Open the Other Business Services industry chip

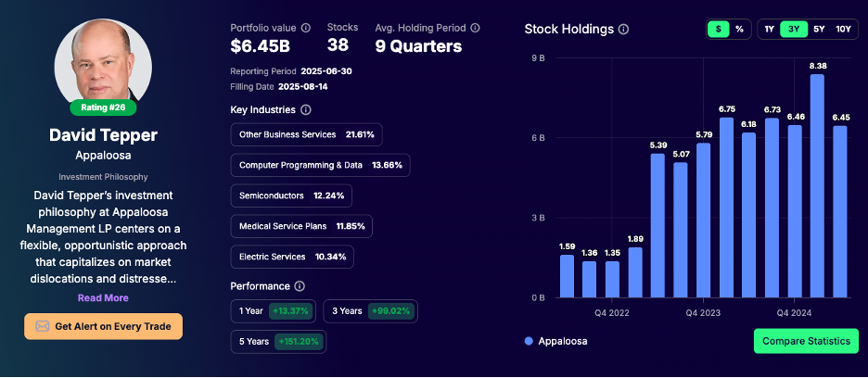(306, 134)
